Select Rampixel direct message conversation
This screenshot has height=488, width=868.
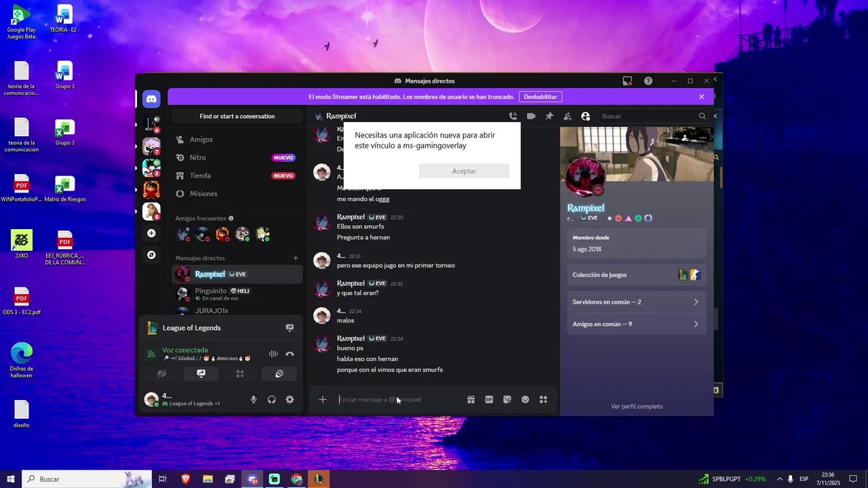click(237, 274)
